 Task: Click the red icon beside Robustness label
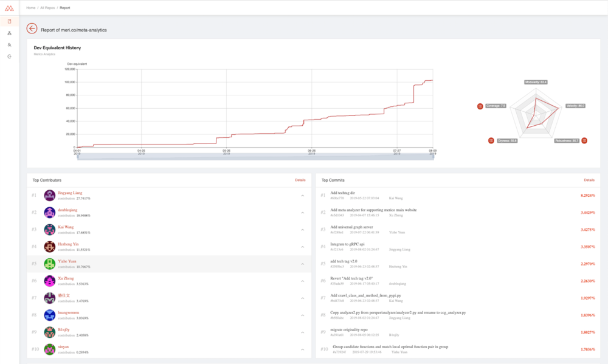584,140
